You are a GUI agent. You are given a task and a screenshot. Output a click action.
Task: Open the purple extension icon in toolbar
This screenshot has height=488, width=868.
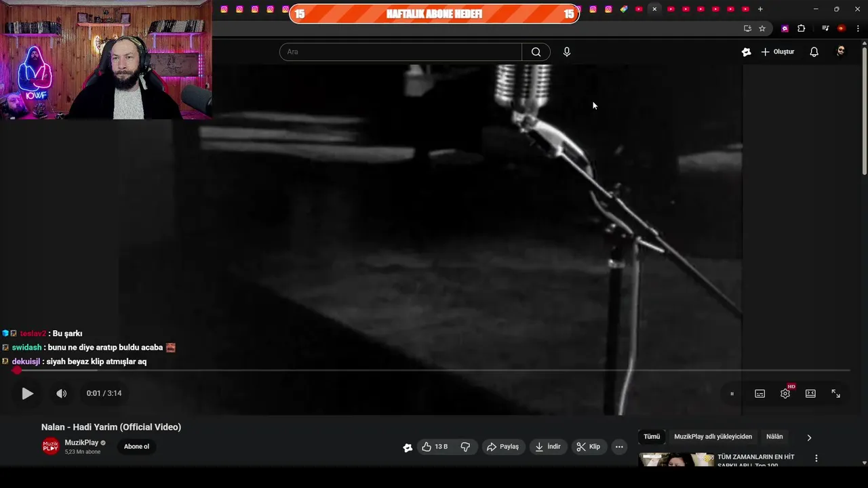(x=785, y=28)
